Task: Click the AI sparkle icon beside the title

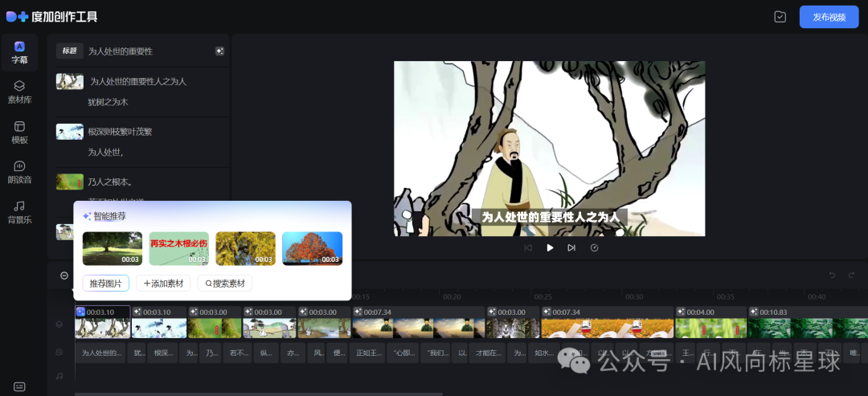Action: (219, 51)
